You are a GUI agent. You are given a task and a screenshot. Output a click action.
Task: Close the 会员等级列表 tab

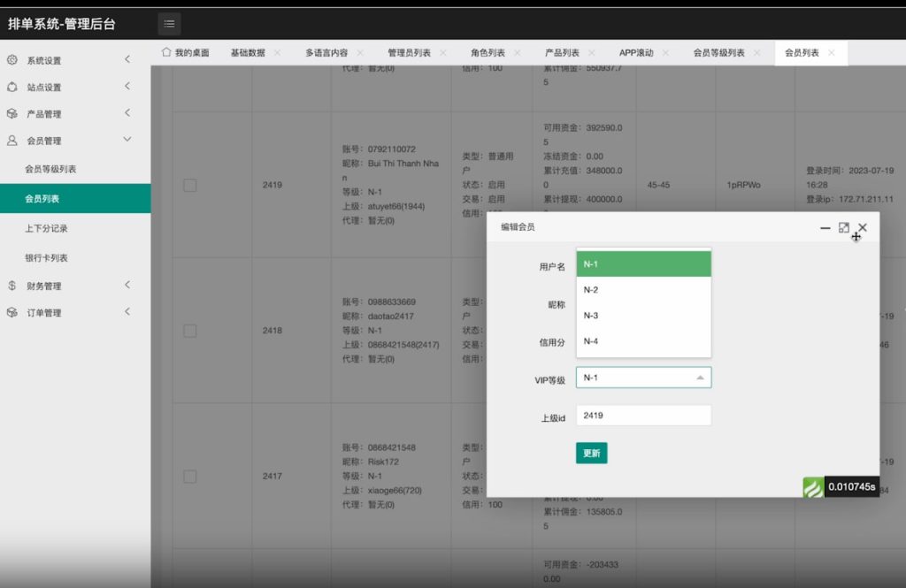757,52
